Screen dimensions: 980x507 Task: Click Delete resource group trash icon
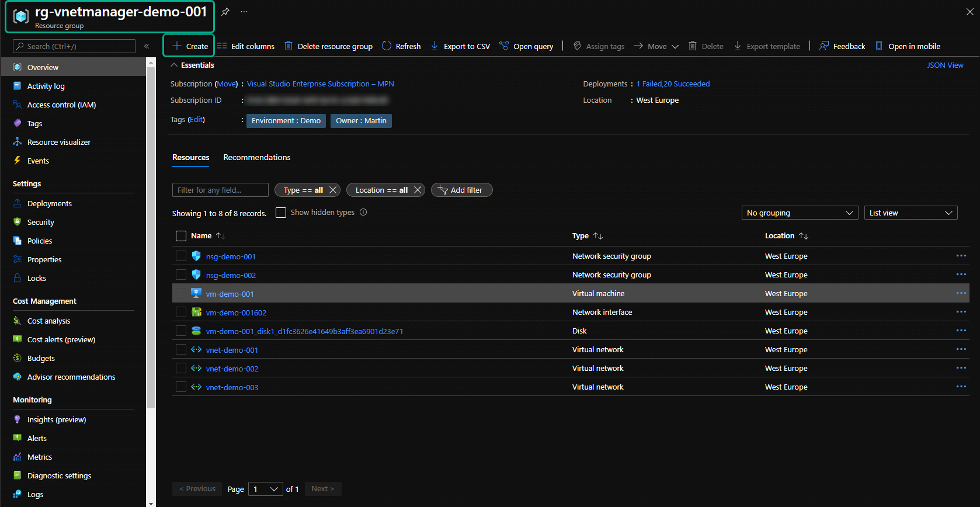pos(289,46)
